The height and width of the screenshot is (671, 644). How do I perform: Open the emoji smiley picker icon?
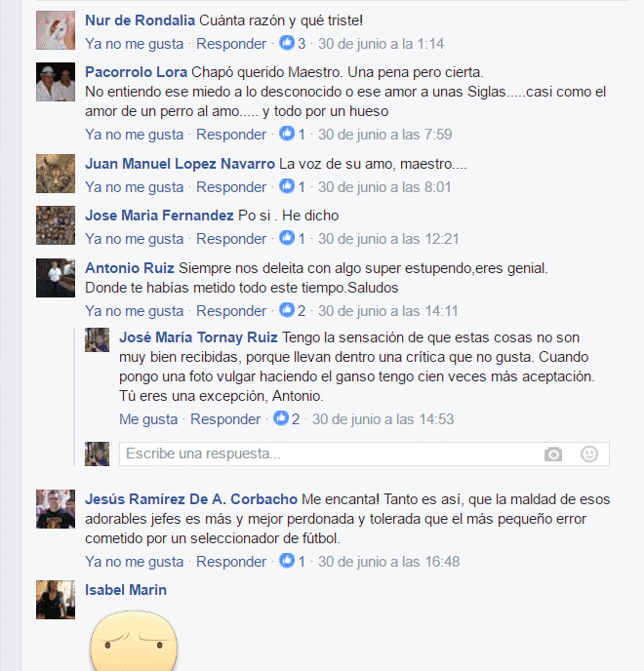click(589, 454)
